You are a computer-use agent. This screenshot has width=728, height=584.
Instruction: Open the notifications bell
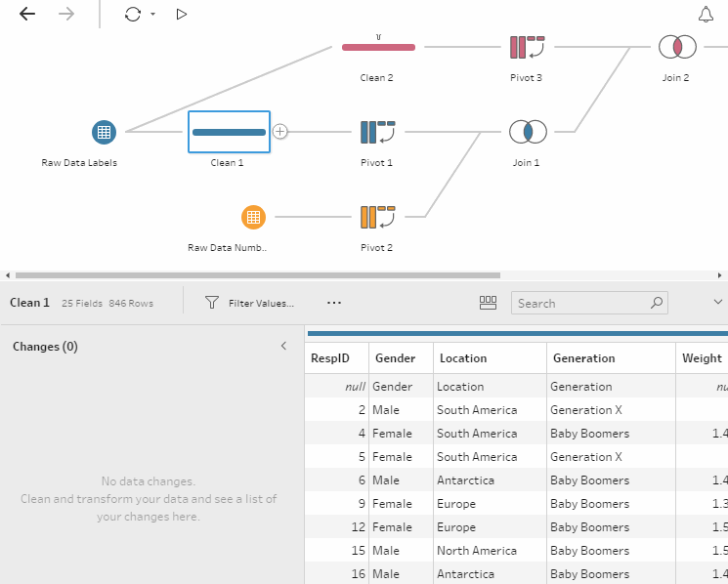pos(706,15)
